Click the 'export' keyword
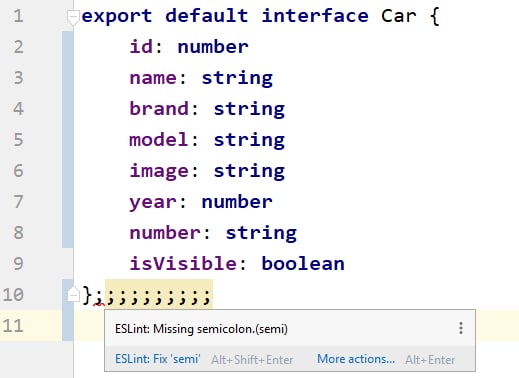This screenshot has width=519, height=378. 117,17
